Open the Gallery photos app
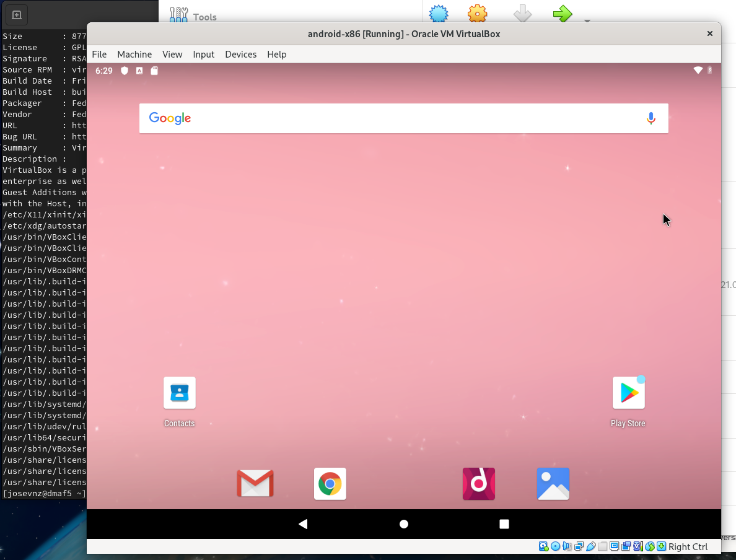 (x=553, y=484)
